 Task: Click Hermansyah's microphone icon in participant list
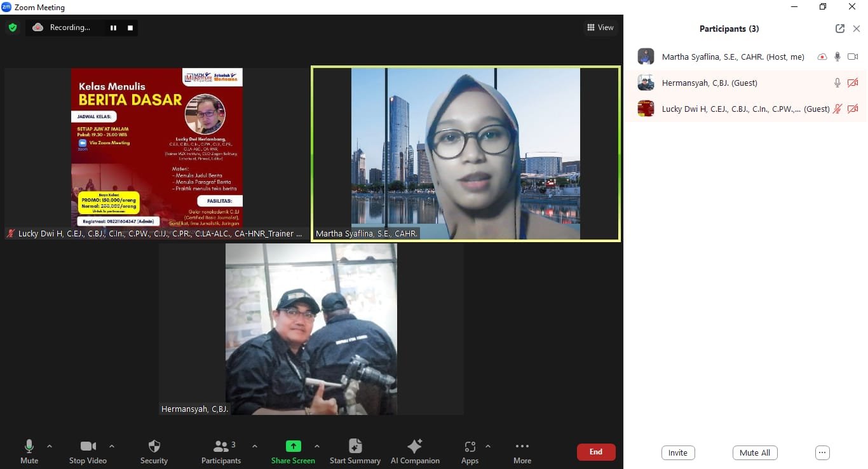coord(837,83)
